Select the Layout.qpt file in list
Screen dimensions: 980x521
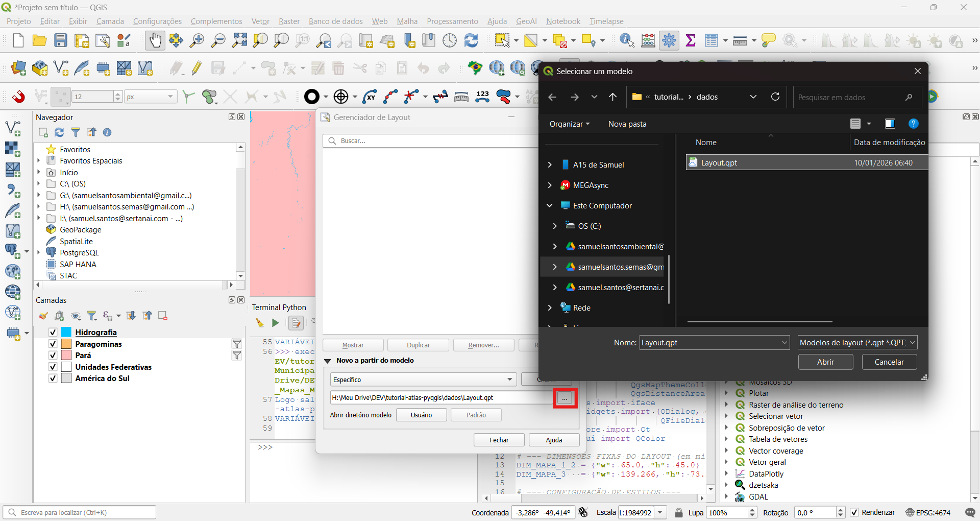point(719,163)
